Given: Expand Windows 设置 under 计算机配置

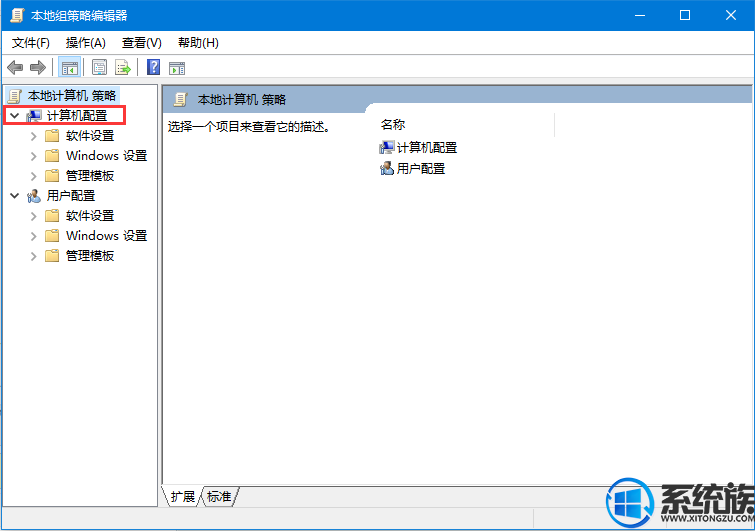Looking at the screenshot, I should pyautogui.click(x=33, y=156).
